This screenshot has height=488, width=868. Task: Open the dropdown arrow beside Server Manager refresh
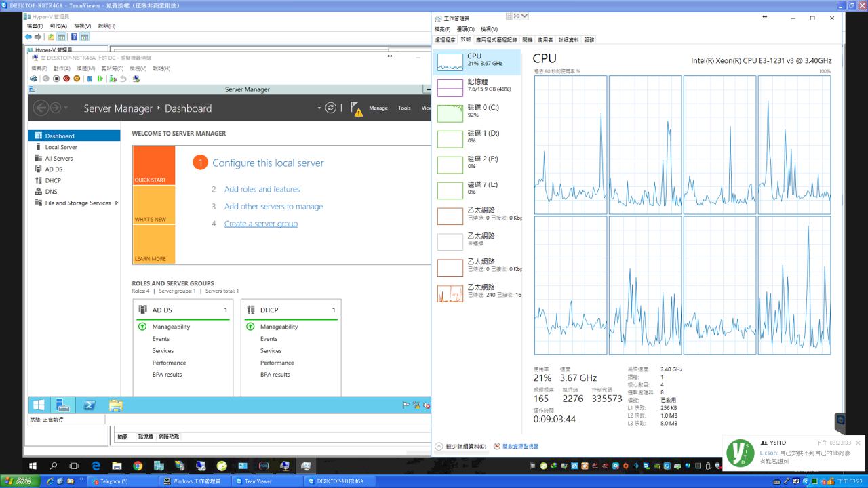click(x=319, y=108)
